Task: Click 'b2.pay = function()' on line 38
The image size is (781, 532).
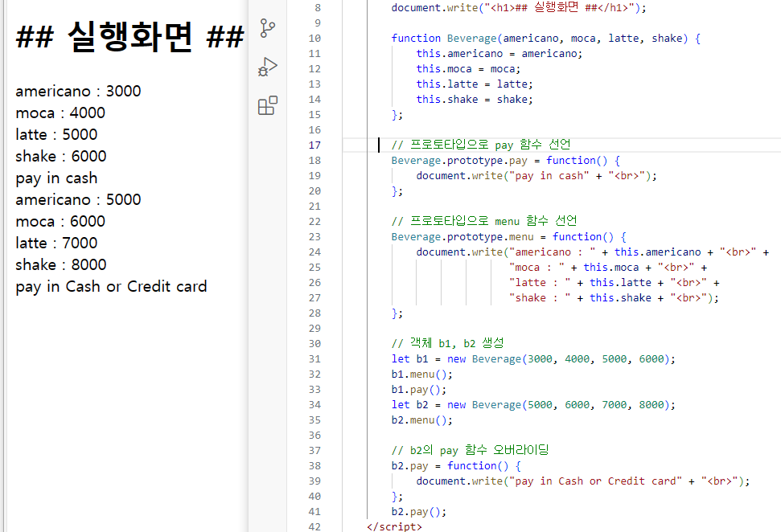Action: point(450,466)
